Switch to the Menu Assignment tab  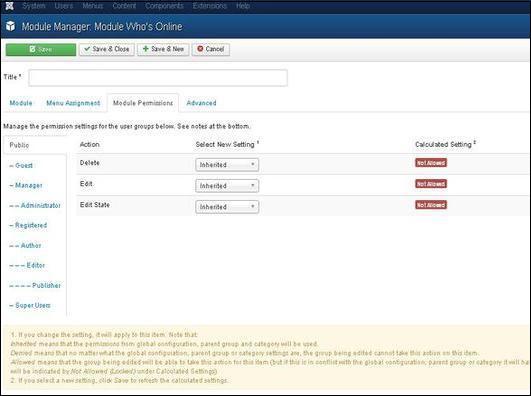[73, 103]
